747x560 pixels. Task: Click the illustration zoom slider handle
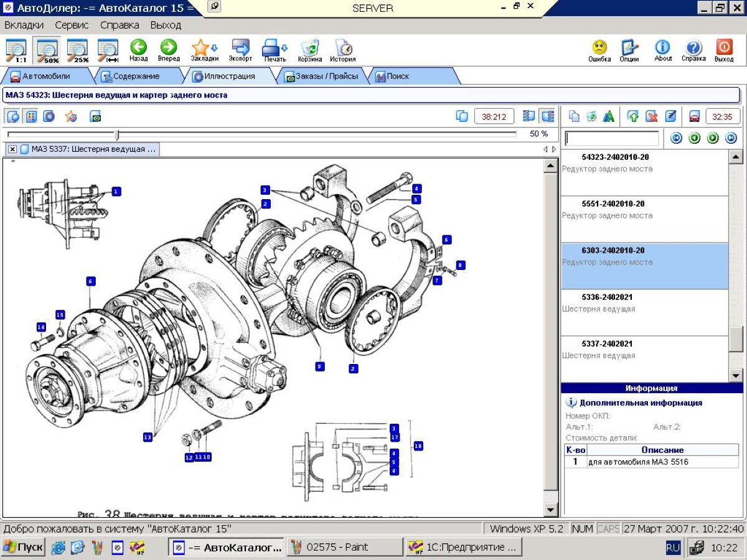pyautogui.click(x=116, y=134)
